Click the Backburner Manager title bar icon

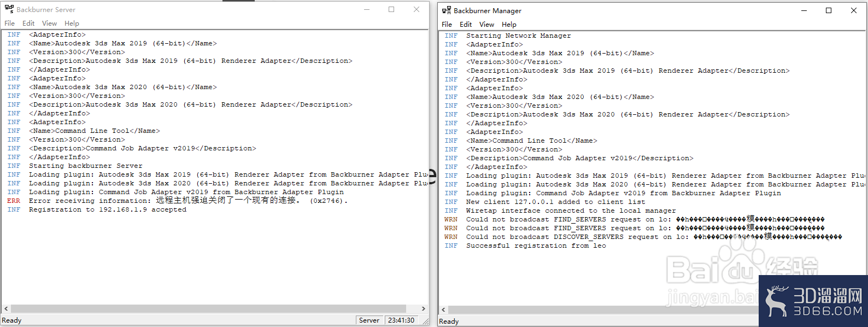447,10
